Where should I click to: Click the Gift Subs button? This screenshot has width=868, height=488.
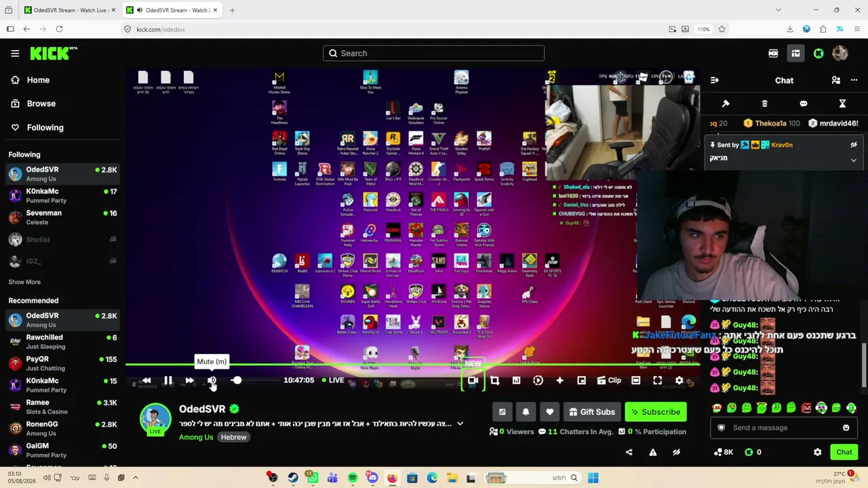pyautogui.click(x=592, y=412)
